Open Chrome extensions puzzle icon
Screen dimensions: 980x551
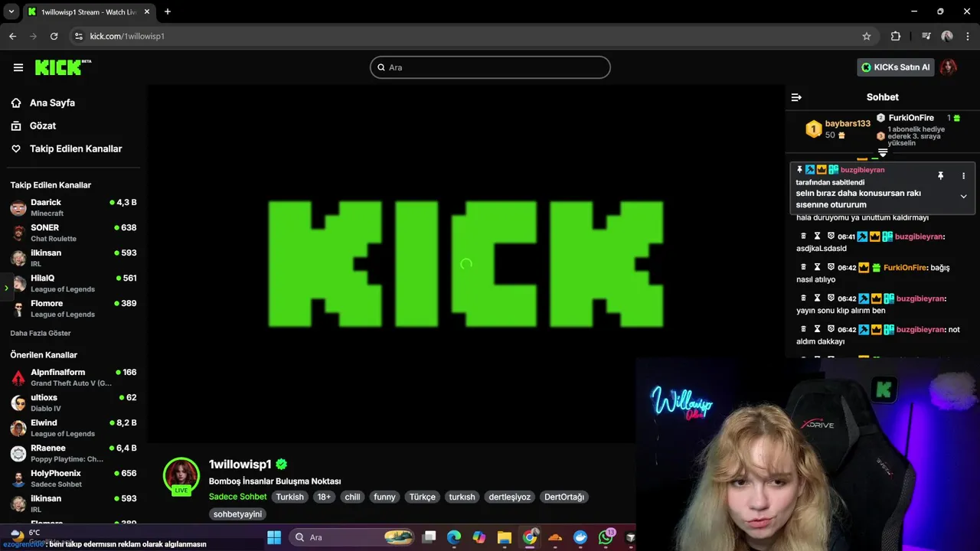coord(896,36)
